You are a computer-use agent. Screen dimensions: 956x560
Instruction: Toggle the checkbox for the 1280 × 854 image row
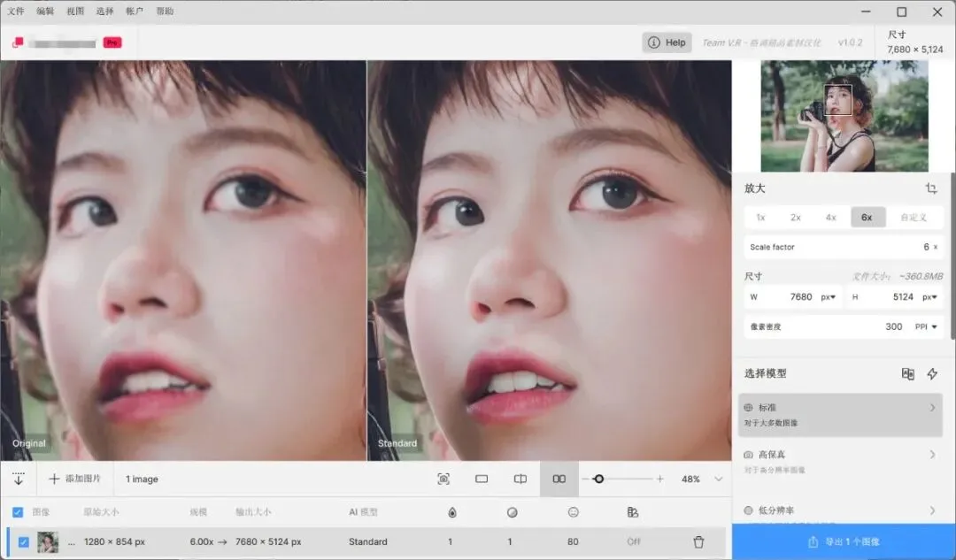(x=24, y=541)
